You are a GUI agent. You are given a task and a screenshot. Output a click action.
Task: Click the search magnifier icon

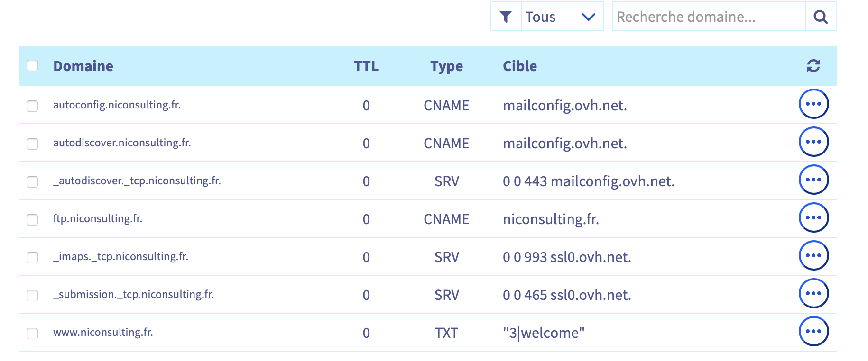[821, 17]
